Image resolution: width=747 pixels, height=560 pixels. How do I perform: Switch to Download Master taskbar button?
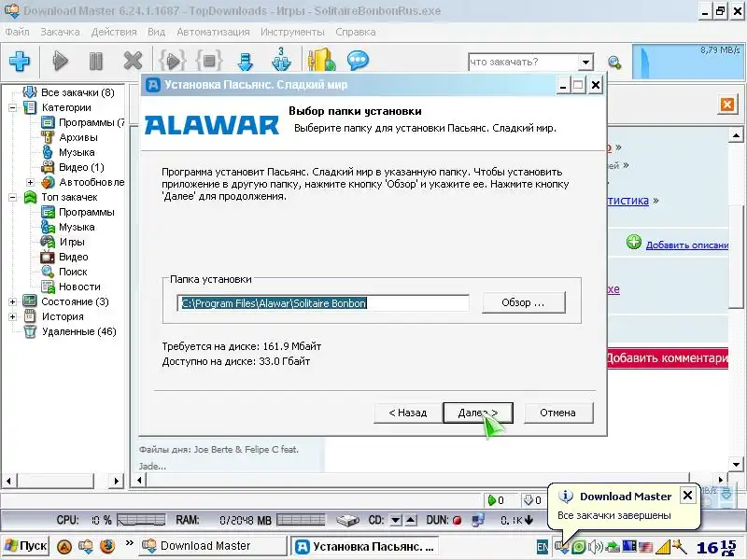213,546
